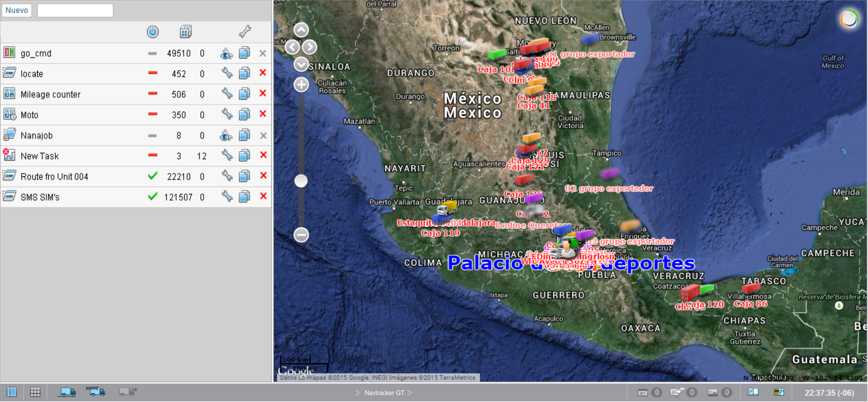Open properties wrench for locate job
The height and width of the screenshot is (402, 868).
[227, 74]
